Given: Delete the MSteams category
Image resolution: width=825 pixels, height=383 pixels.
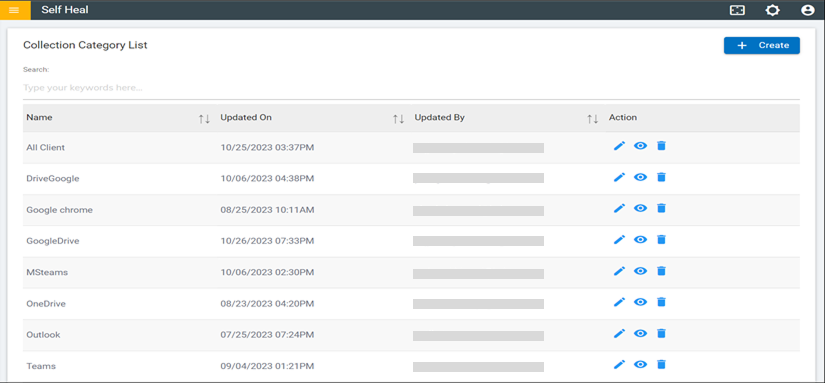Looking at the screenshot, I should click(x=661, y=271).
